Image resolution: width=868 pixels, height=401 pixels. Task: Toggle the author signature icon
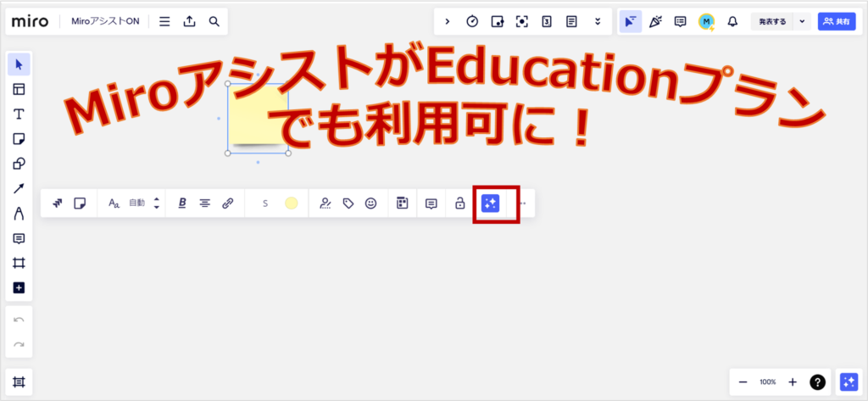[325, 203]
